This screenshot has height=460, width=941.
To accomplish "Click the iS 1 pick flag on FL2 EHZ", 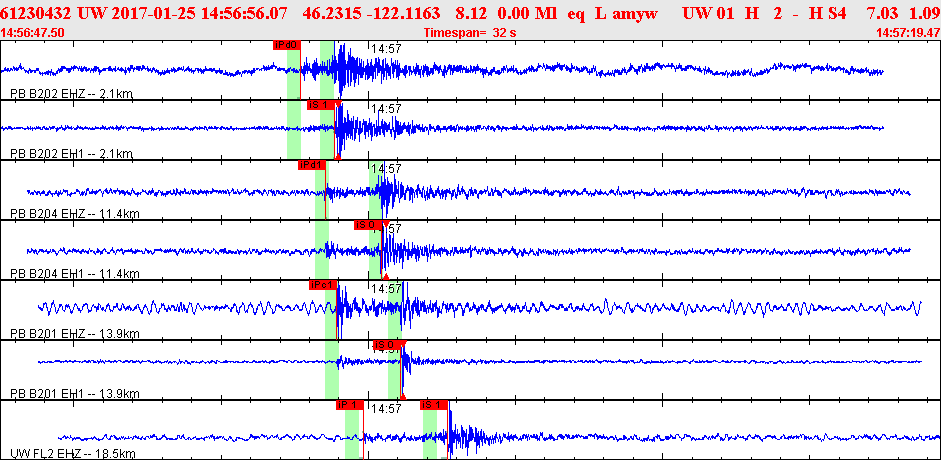I will pyautogui.click(x=434, y=405).
